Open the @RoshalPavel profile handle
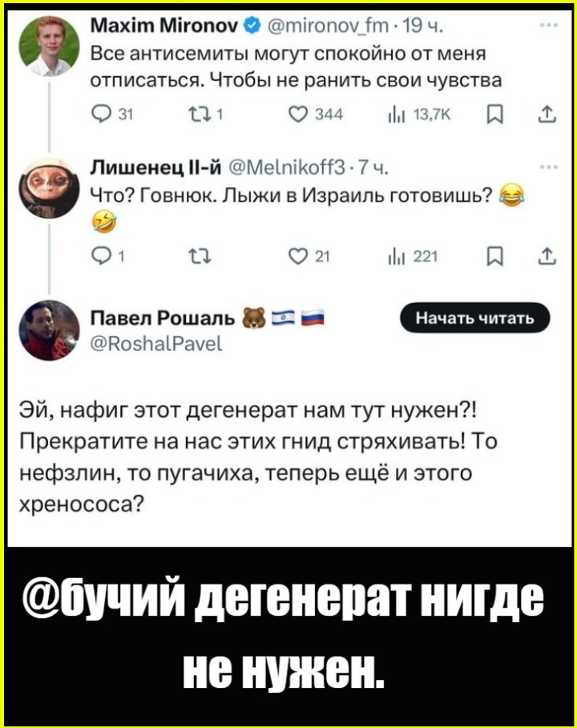Viewport: 577px width, 728px height. click(156, 344)
